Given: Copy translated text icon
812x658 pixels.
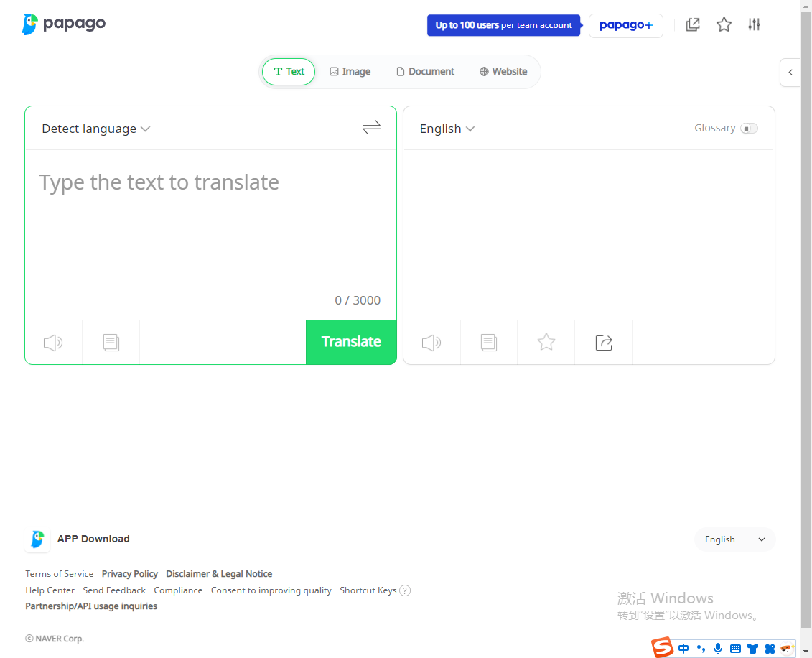Looking at the screenshot, I should point(489,343).
